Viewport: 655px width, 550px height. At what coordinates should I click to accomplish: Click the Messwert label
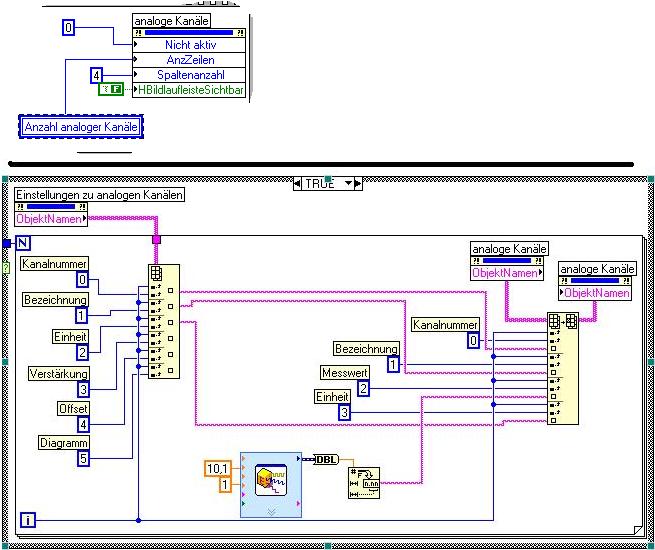point(345,373)
